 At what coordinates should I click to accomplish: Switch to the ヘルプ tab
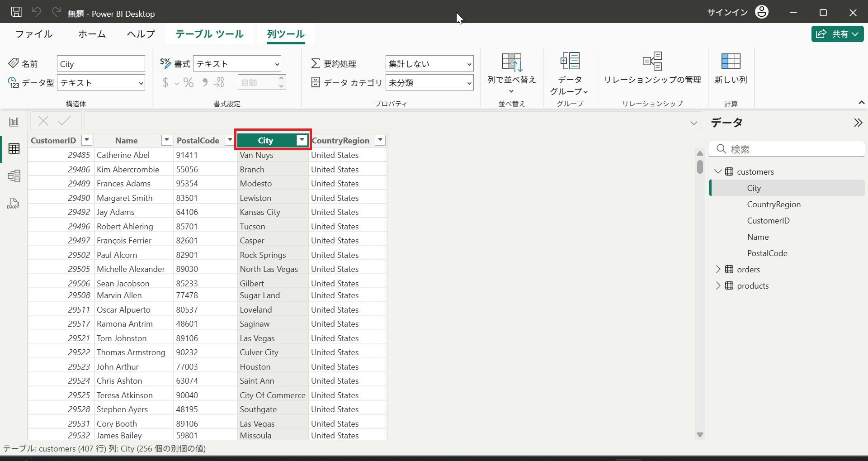[x=141, y=34]
